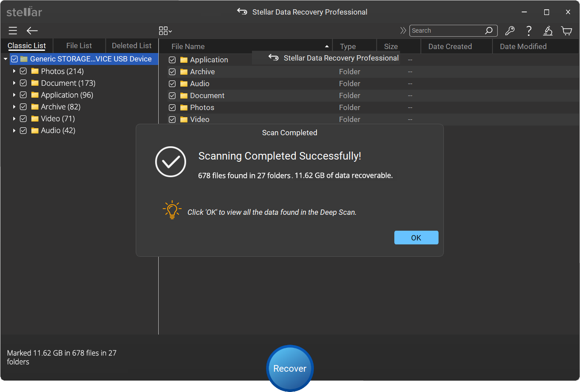Expand the Application (96) tree node
The width and height of the screenshot is (580, 392).
click(14, 95)
